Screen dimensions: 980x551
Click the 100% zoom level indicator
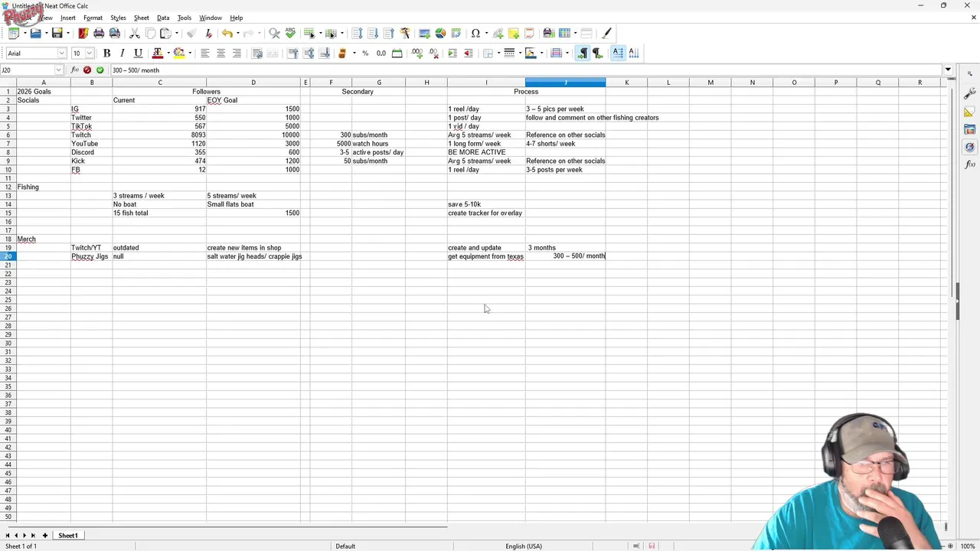point(968,546)
